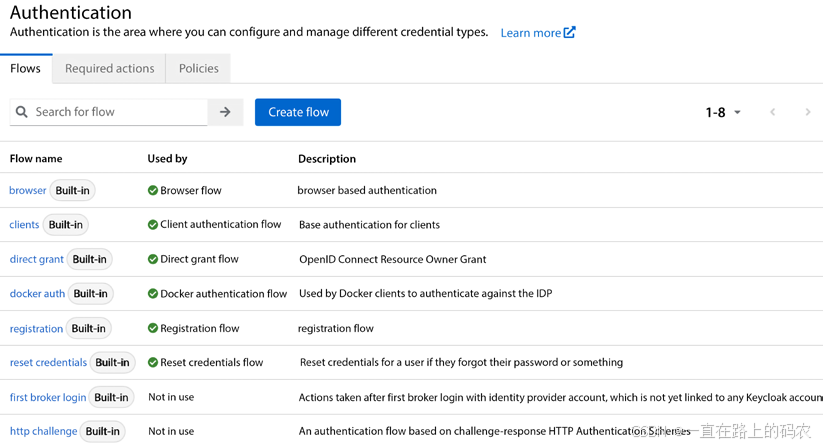Image resolution: width=823 pixels, height=447 pixels.
Task: Open the first broker login flow
Action: click(48, 397)
